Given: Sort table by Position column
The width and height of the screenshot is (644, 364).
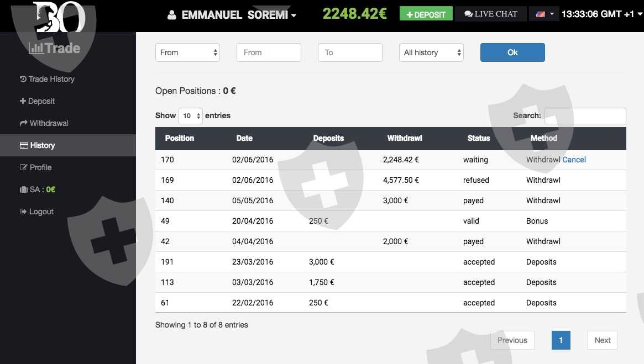Looking at the screenshot, I should [x=180, y=138].
